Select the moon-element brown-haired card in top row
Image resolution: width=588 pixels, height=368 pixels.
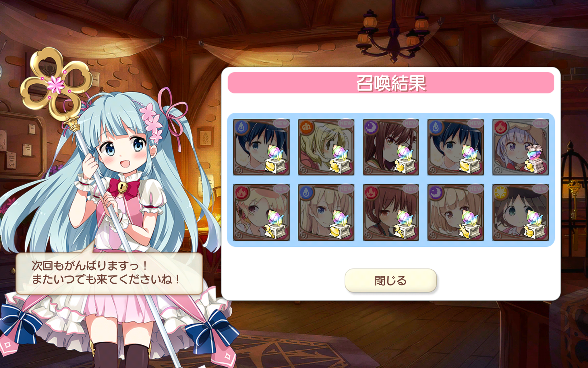391,147
